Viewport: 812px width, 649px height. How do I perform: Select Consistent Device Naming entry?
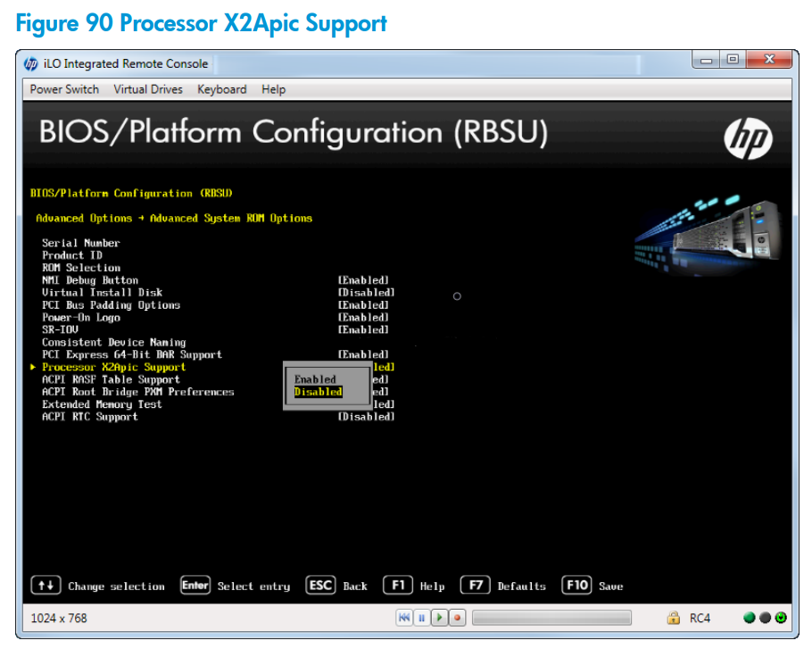(x=114, y=342)
